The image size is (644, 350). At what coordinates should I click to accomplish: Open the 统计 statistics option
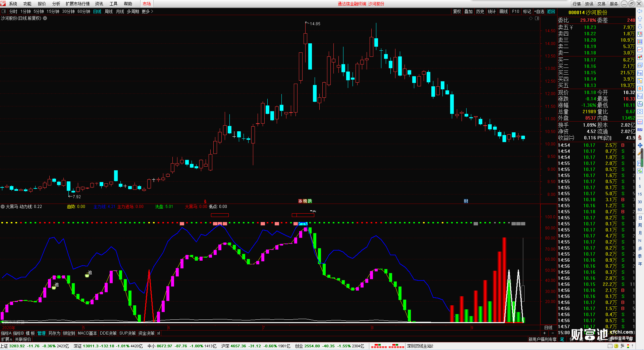(x=492, y=11)
